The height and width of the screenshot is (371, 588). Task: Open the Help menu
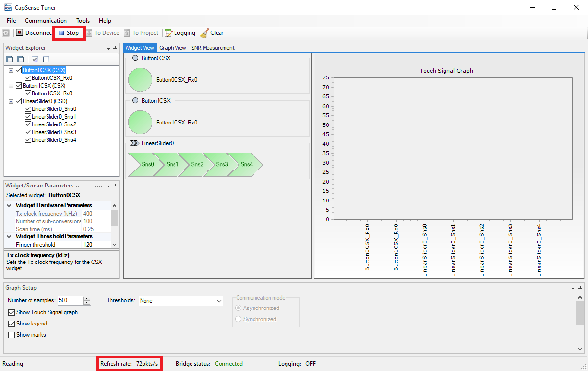click(x=105, y=21)
